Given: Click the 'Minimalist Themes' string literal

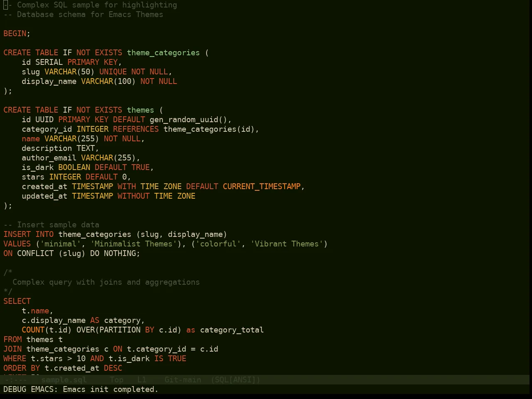Looking at the screenshot, I should tap(133, 244).
